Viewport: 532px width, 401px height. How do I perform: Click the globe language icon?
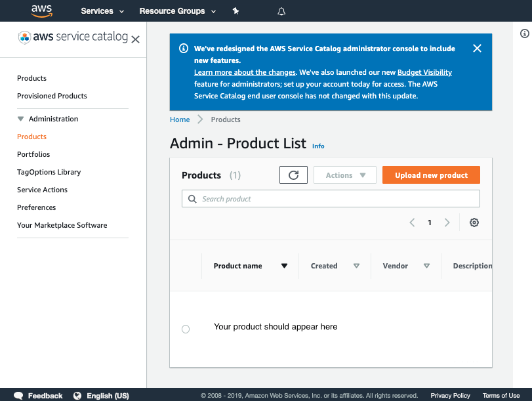pyautogui.click(x=77, y=396)
